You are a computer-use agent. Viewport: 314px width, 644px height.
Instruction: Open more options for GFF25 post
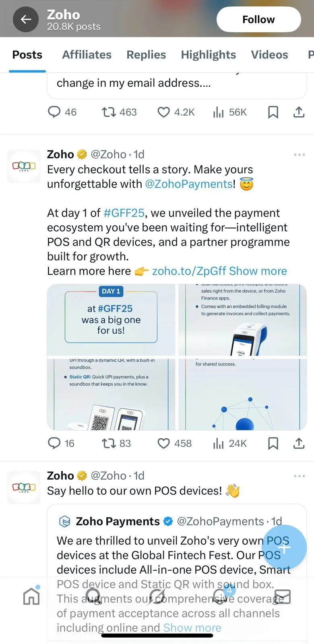[299, 155]
